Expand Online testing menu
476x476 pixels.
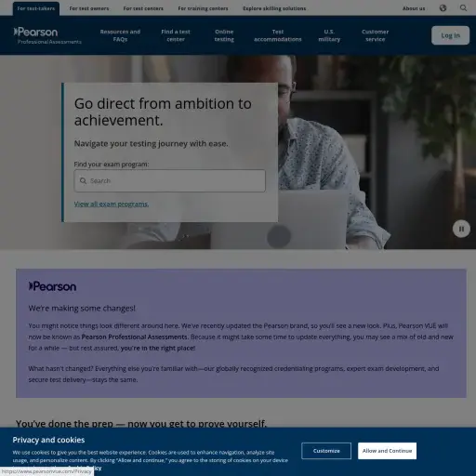tap(224, 35)
